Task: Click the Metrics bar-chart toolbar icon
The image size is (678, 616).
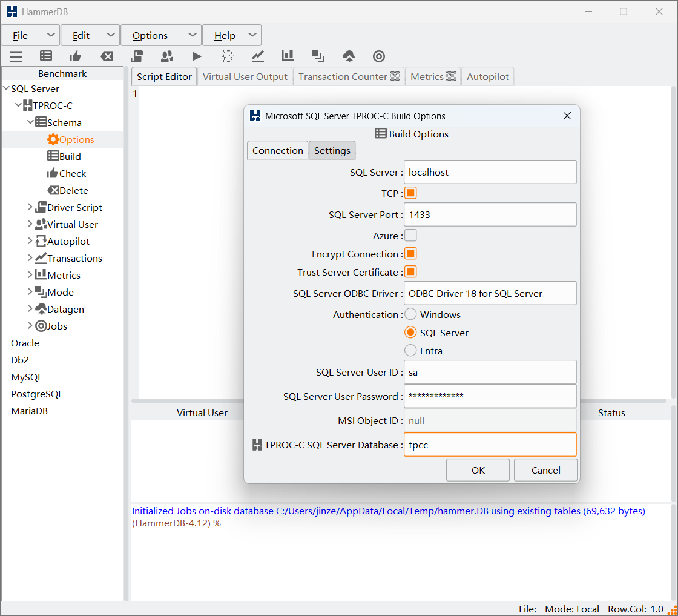Action: [x=288, y=56]
